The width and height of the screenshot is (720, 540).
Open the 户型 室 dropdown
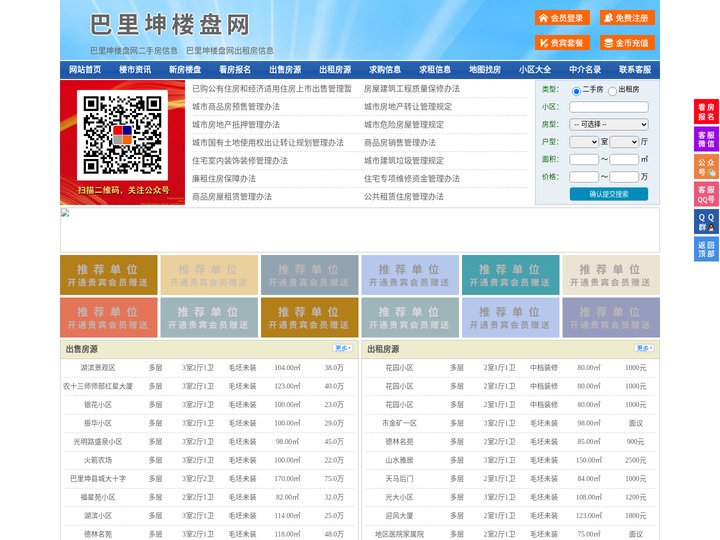click(584, 142)
